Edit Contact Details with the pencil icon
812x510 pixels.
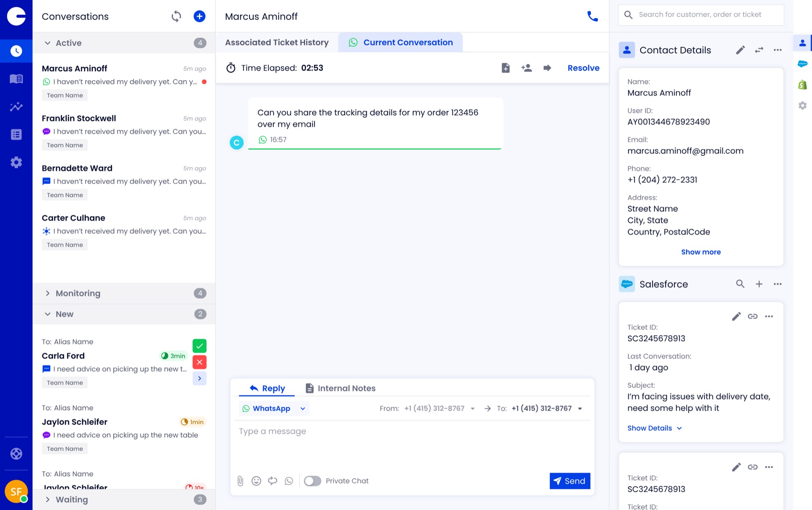(x=740, y=50)
